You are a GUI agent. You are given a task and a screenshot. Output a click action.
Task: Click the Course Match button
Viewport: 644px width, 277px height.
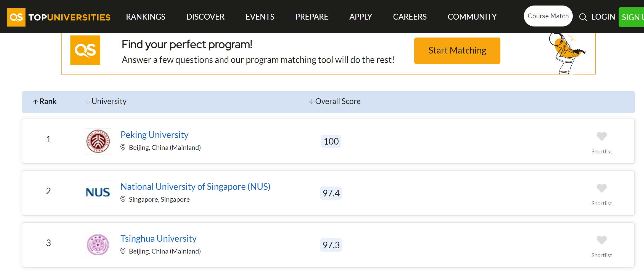tap(548, 16)
